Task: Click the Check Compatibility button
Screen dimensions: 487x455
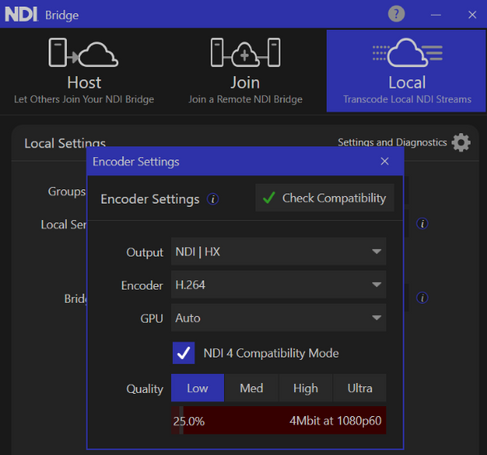Action: [x=325, y=198]
